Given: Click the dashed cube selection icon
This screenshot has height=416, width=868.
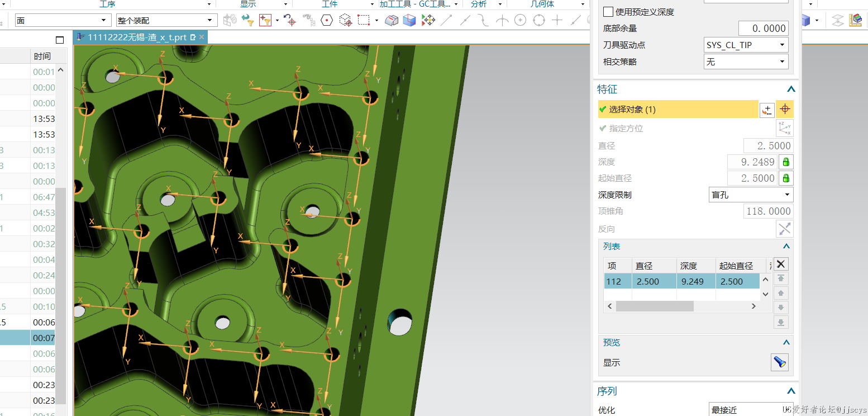Looking at the screenshot, I should point(345,21).
